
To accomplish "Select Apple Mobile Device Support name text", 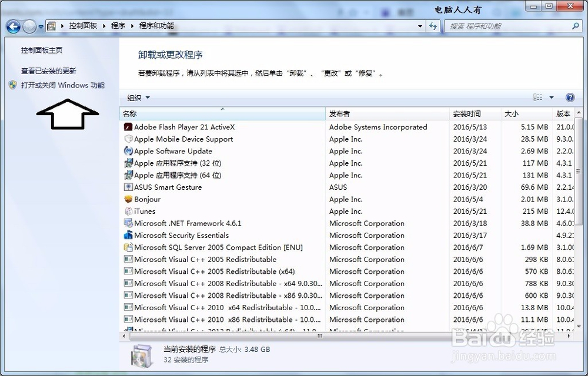I will 183,139.
